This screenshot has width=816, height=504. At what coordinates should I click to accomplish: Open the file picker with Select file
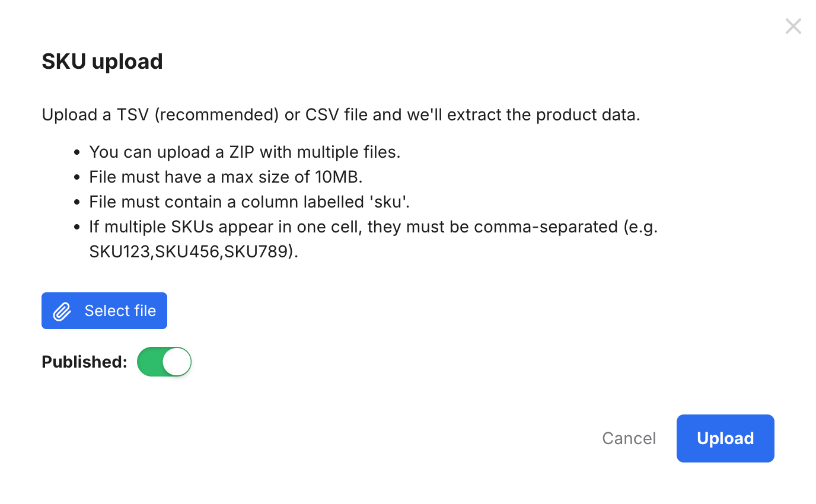(x=104, y=310)
